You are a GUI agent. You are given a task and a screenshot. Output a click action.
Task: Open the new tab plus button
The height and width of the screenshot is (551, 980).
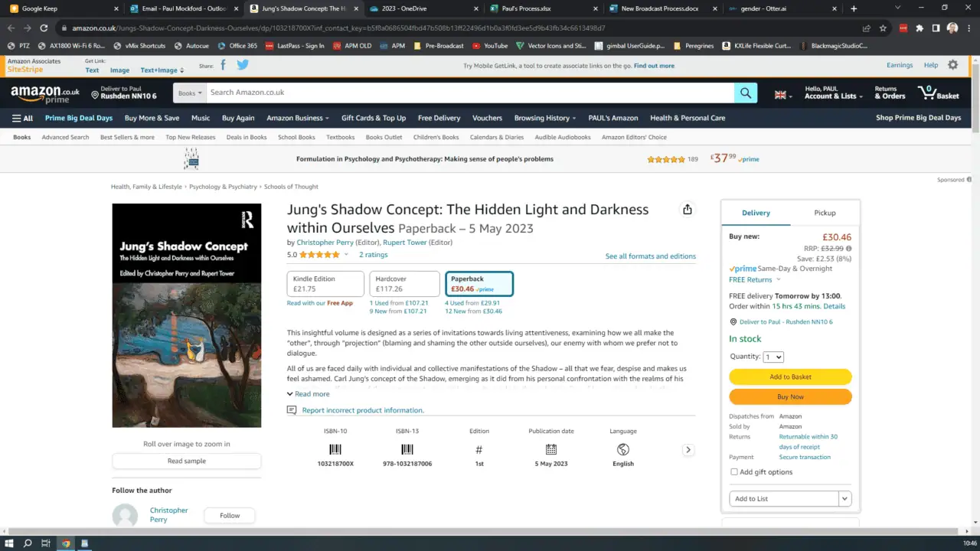click(854, 8)
